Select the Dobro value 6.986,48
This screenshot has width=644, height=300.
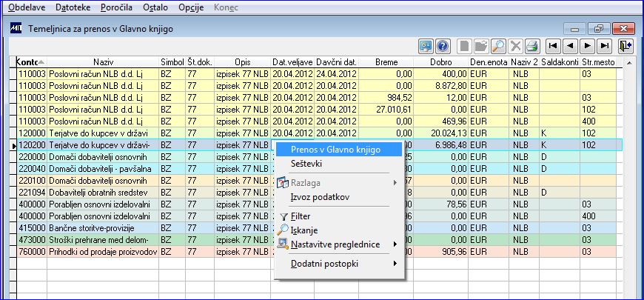tap(441, 145)
